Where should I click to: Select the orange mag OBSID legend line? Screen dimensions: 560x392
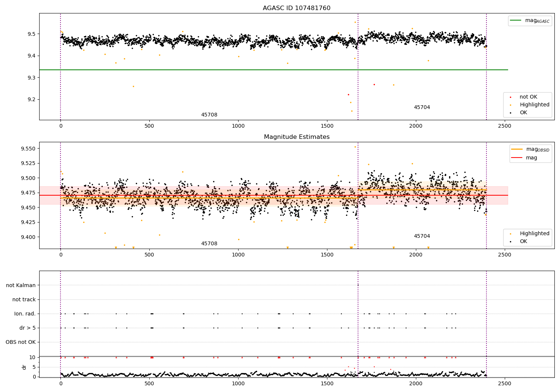pyautogui.click(x=517, y=149)
